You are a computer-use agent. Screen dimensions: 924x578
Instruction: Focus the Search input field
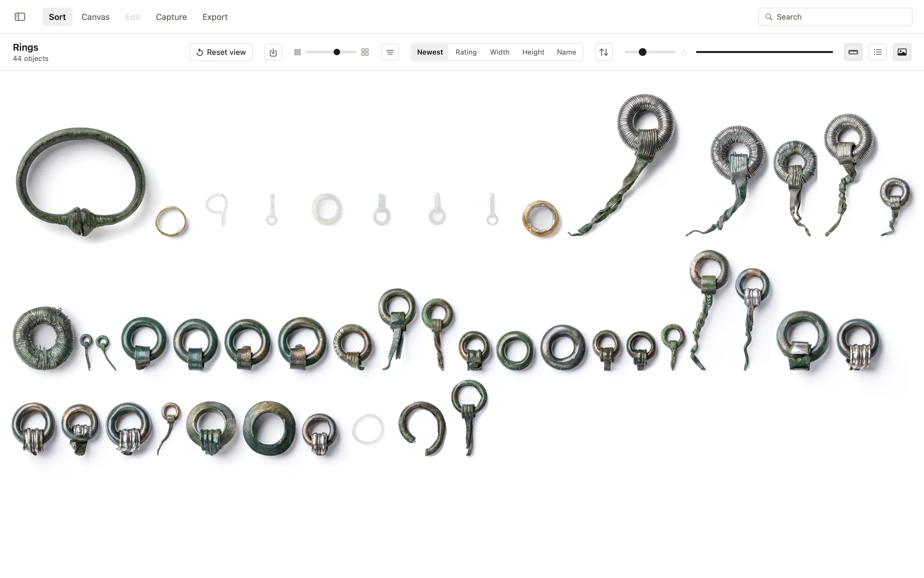coord(835,17)
